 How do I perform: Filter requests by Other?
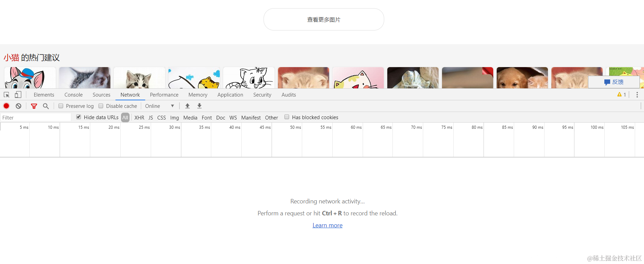point(272,117)
